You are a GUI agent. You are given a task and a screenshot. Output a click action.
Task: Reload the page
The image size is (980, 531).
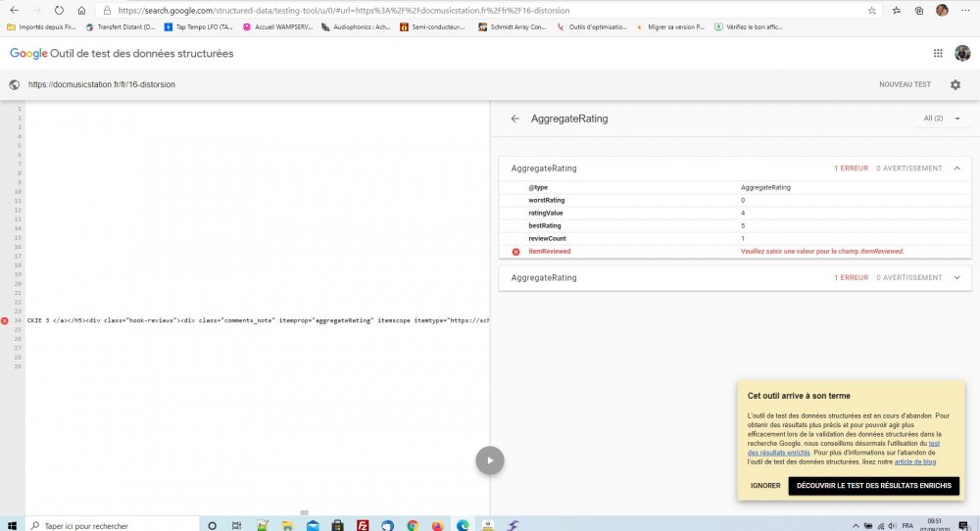[x=59, y=10]
